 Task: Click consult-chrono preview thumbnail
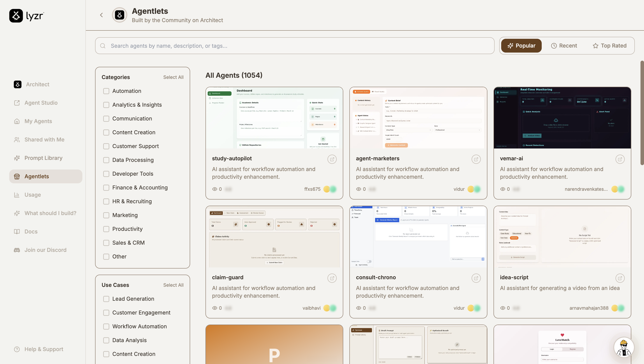pos(418,237)
